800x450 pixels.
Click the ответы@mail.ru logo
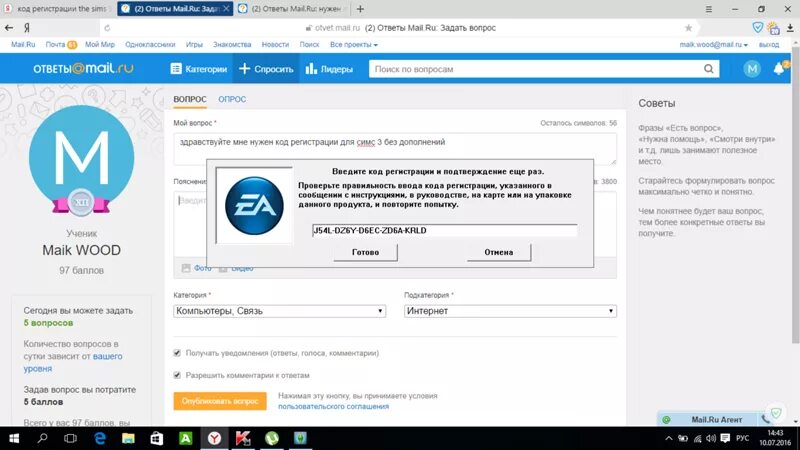click(83, 68)
